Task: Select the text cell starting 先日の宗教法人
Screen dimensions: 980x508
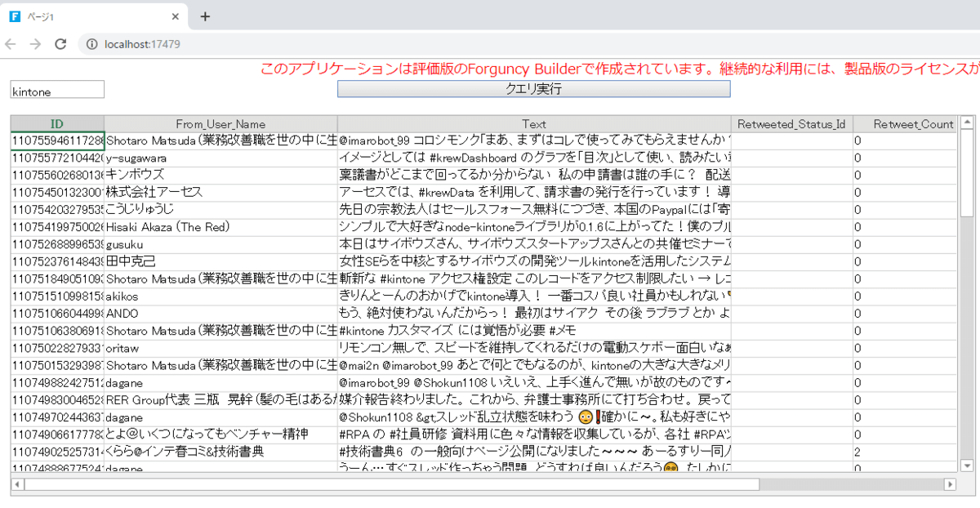Action: (535, 210)
